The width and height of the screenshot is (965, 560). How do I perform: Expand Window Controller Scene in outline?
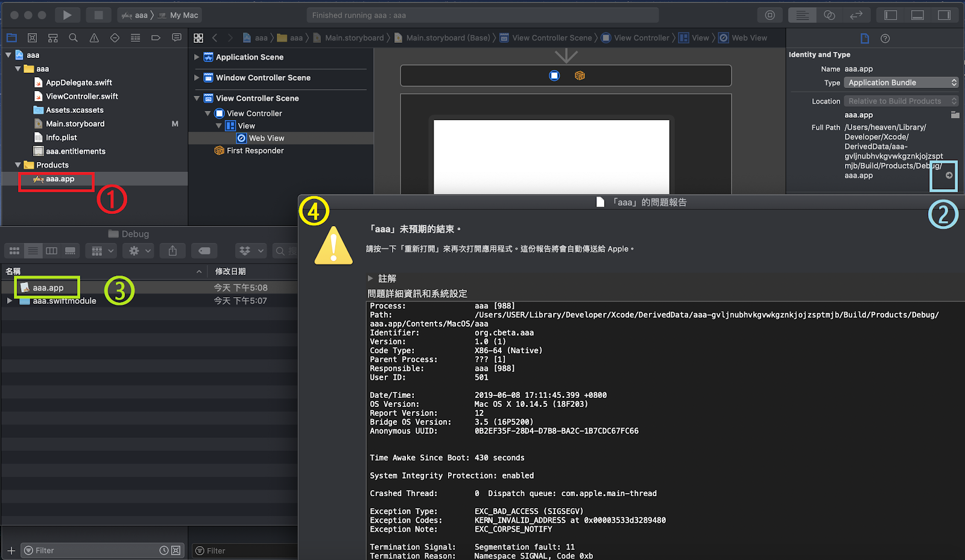pos(197,78)
